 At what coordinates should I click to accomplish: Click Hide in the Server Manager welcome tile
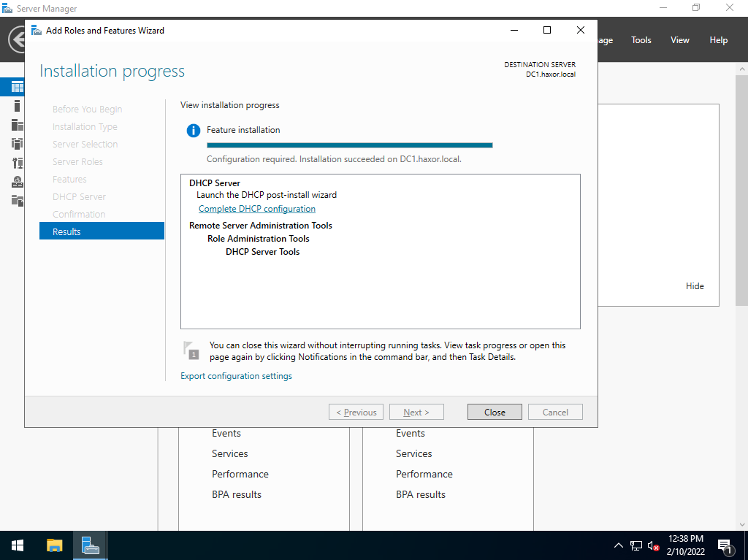(695, 286)
